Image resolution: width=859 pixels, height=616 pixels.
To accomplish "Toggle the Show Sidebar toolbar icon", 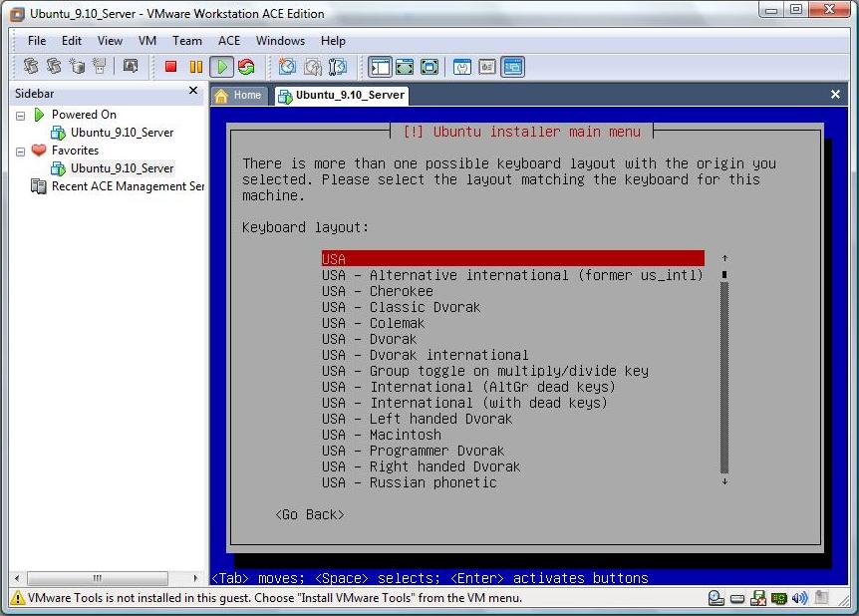I will click(381, 67).
